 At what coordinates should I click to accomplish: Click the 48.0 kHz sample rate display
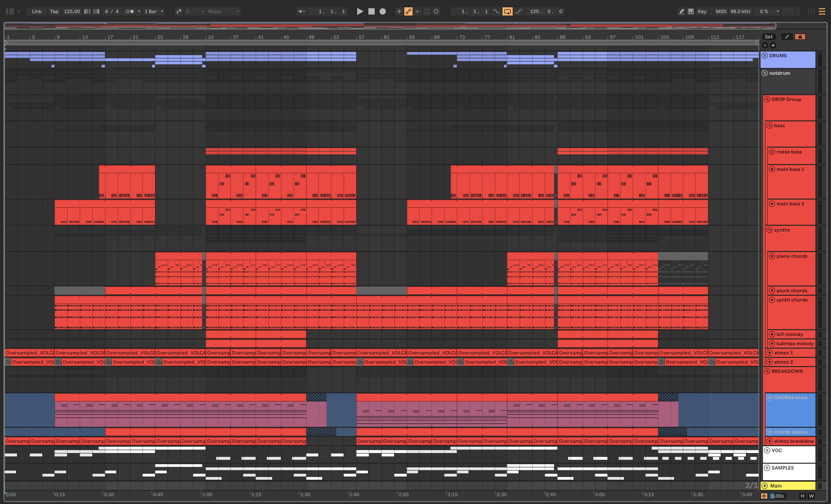coord(740,11)
